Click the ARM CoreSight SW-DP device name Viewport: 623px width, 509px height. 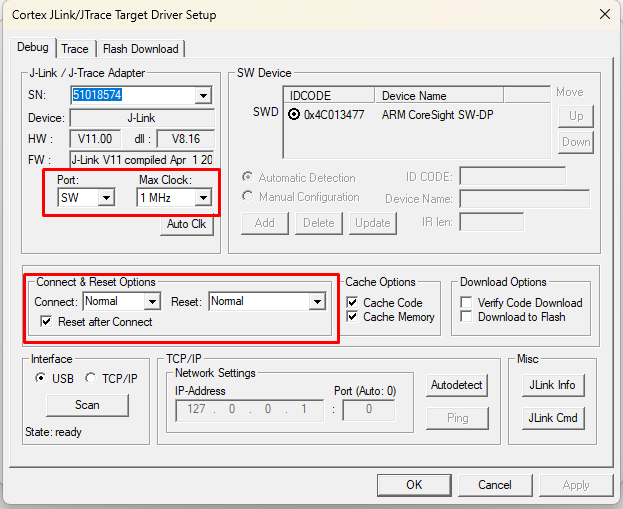[x=437, y=115]
